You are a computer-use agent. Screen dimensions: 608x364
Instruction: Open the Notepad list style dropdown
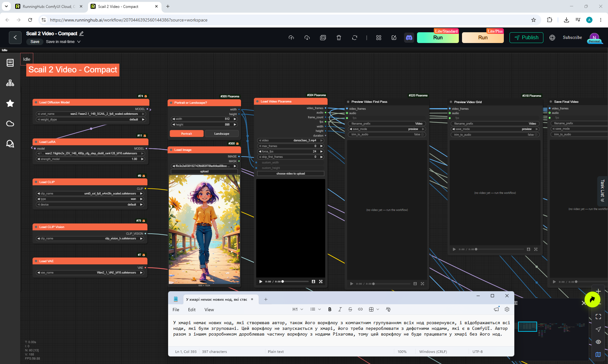point(315,309)
